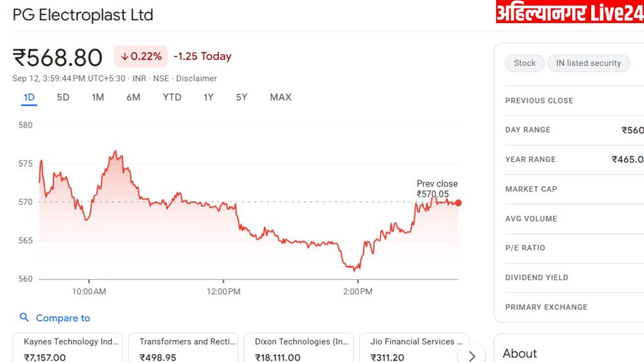Click the Ahilyanagar Live24 logo

(569, 12)
